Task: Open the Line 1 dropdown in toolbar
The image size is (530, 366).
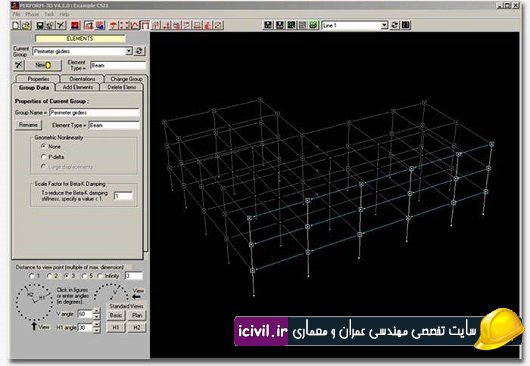Action: (384, 25)
